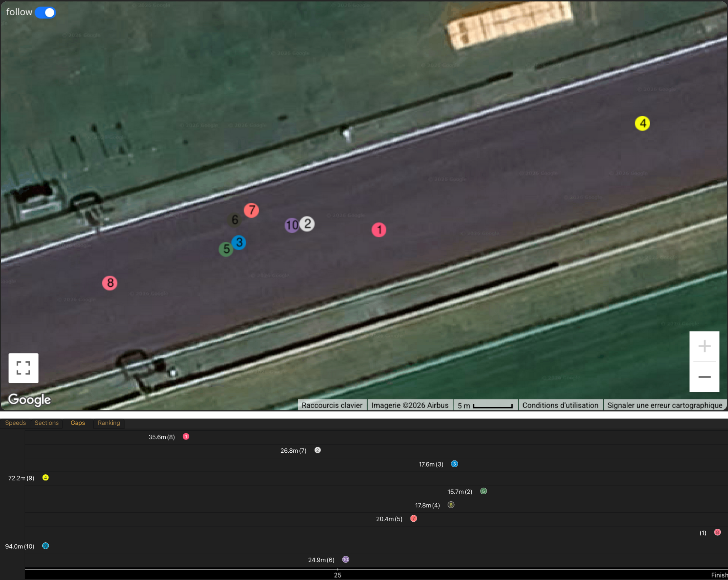The image size is (728, 580).
Task: Click pink marker 1 on the track
Action: 379,230
